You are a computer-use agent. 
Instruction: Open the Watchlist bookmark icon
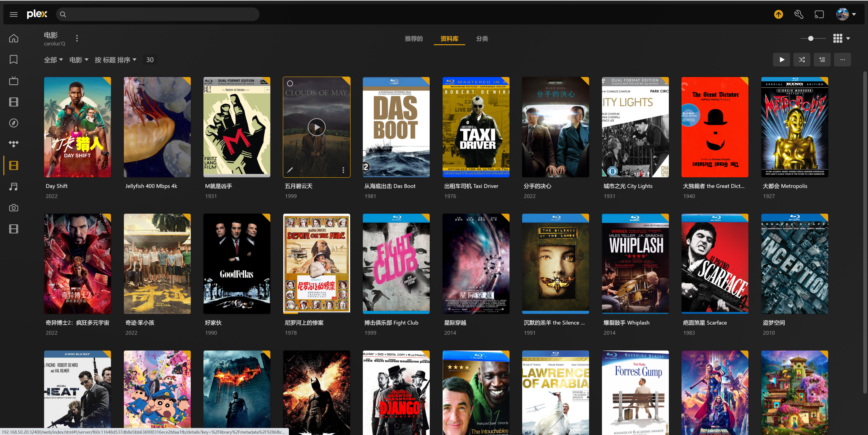pyautogui.click(x=14, y=59)
